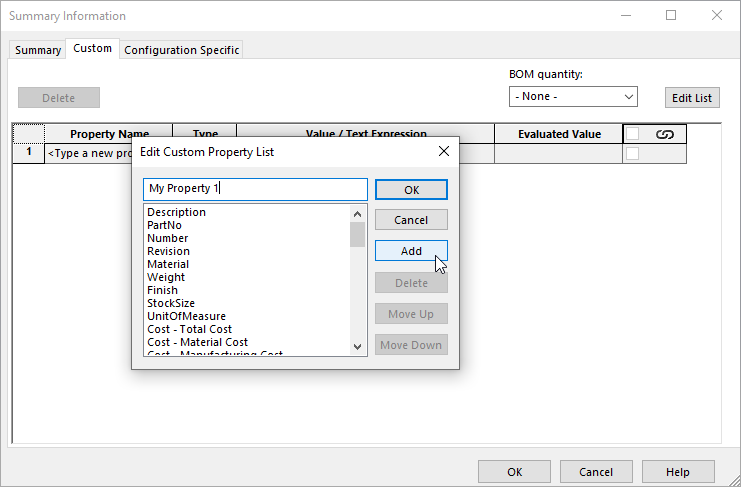741x487 pixels.
Task: Click the Edit List button
Action: 692,98
